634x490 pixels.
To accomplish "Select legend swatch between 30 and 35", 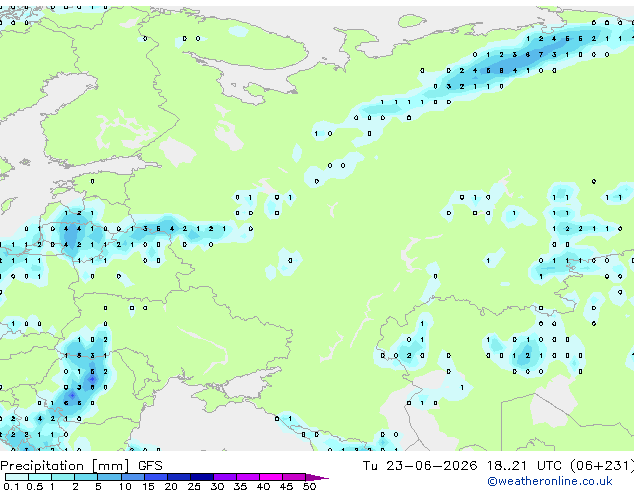I will tap(225, 477).
